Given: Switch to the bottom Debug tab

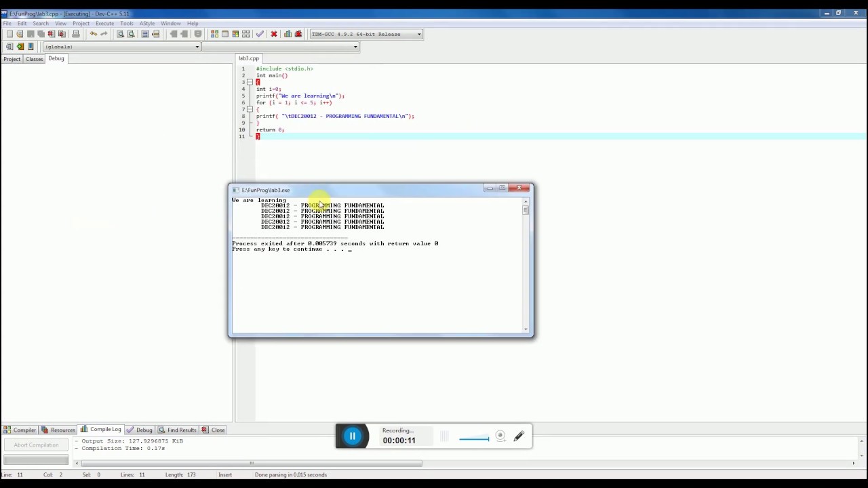Looking at the screenshot, I should [x=140, y=430].
